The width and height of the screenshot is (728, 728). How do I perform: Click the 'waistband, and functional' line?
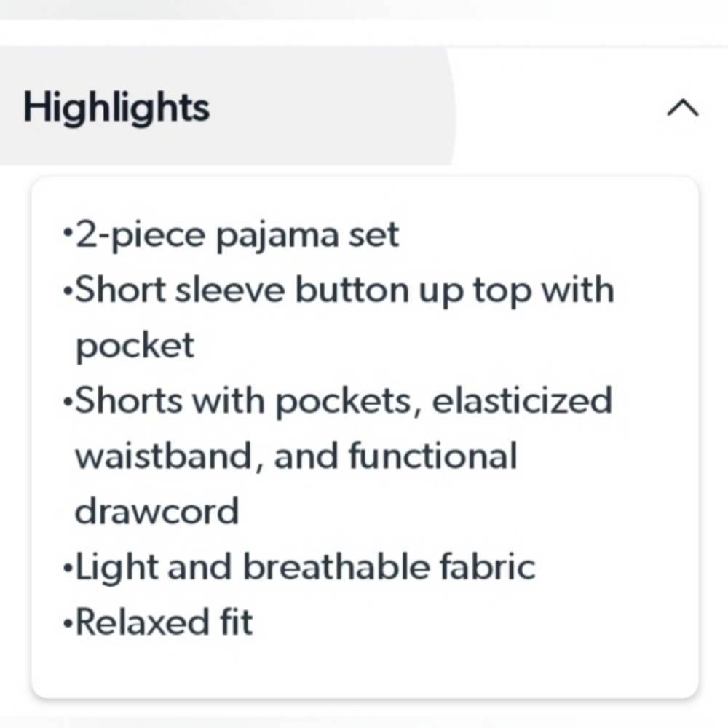point(296,456)
